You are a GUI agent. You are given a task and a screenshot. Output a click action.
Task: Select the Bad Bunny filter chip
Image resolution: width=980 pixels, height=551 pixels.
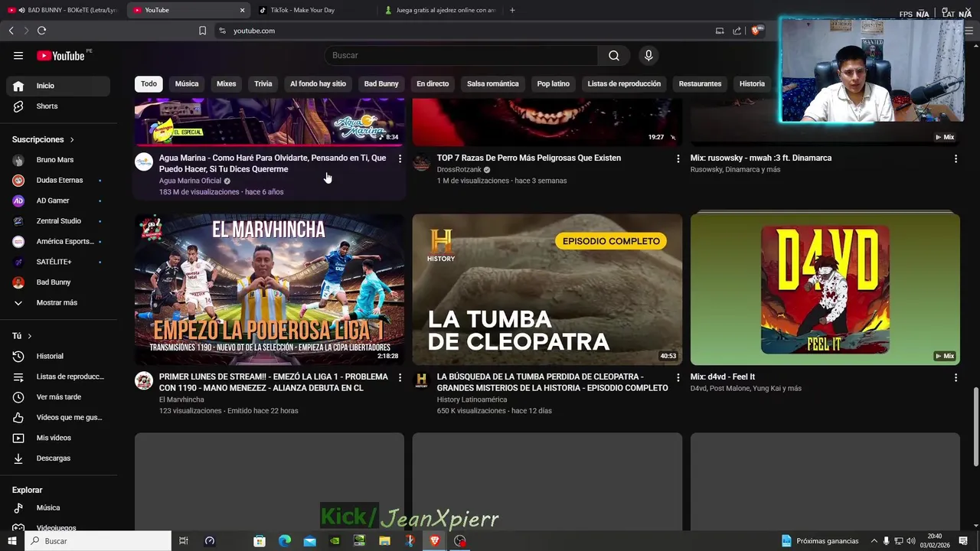381,83
